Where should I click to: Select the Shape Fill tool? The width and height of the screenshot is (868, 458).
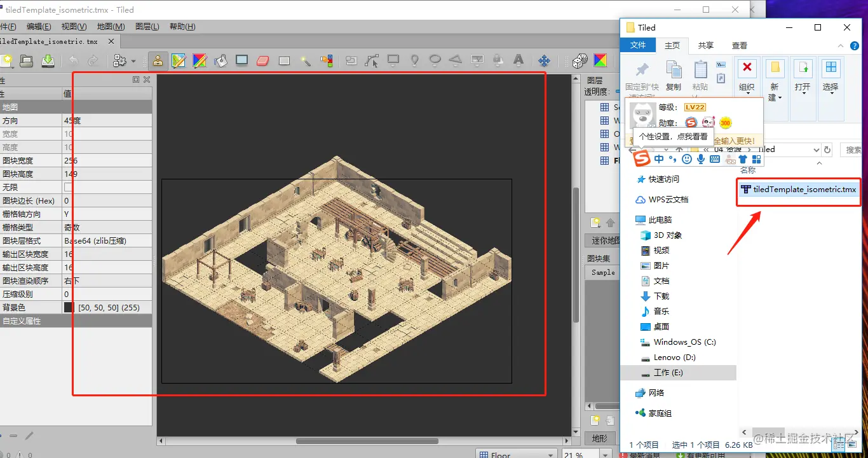[241, 61]
